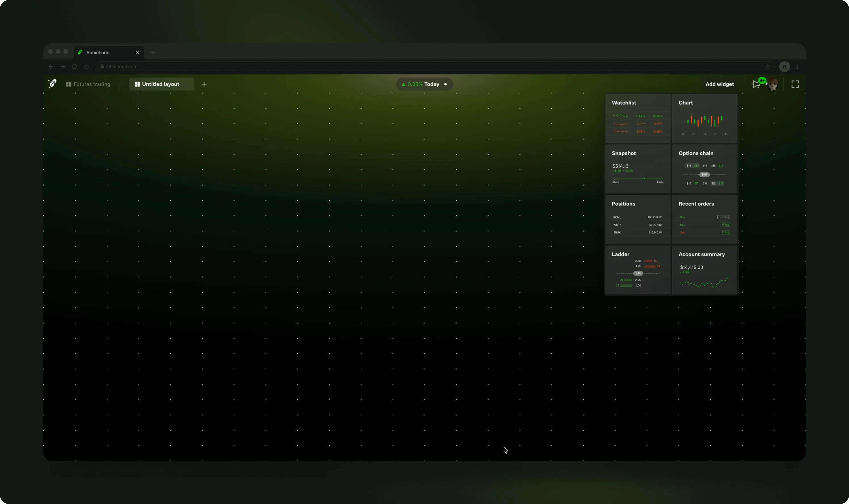The width and height of the screenshot is (849, 504).
Task: Add the Options chain widget
Action: (x=705, y=169)
